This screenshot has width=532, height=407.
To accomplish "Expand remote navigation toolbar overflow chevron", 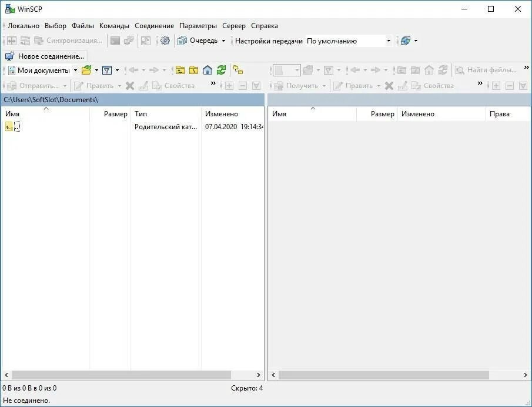I will (527, 68).
